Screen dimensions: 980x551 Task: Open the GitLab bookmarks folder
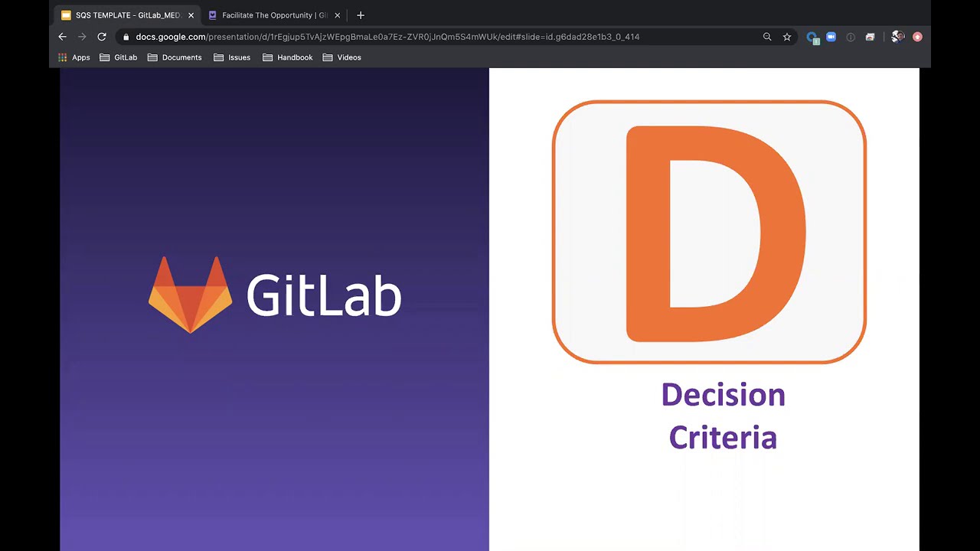119,57
